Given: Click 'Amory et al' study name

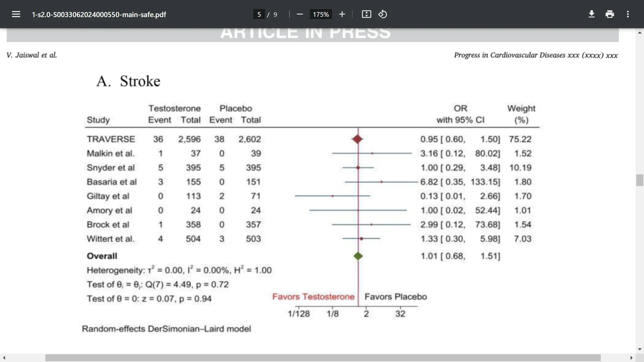Looking at the screenshot, I should [x=109, y=210].
